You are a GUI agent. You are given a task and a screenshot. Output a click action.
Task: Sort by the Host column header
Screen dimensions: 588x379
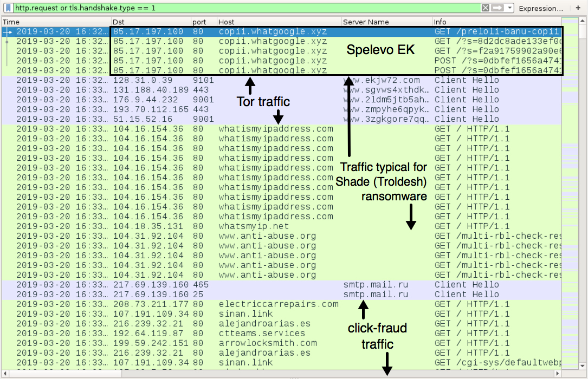(280, 22)
